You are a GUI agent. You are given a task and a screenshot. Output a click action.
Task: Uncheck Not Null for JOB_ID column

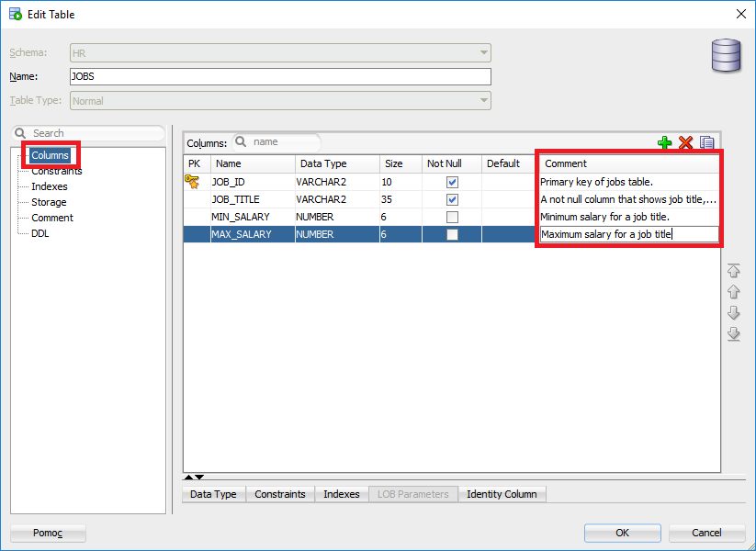pyautogui.click(x=451, y=182)
